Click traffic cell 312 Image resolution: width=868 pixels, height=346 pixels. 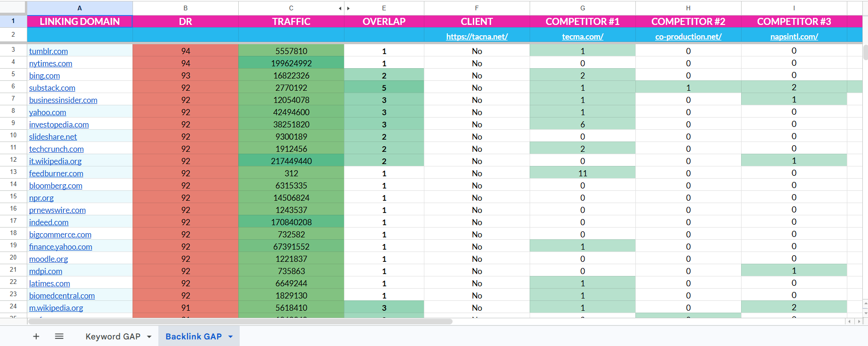tap(291, 173)
